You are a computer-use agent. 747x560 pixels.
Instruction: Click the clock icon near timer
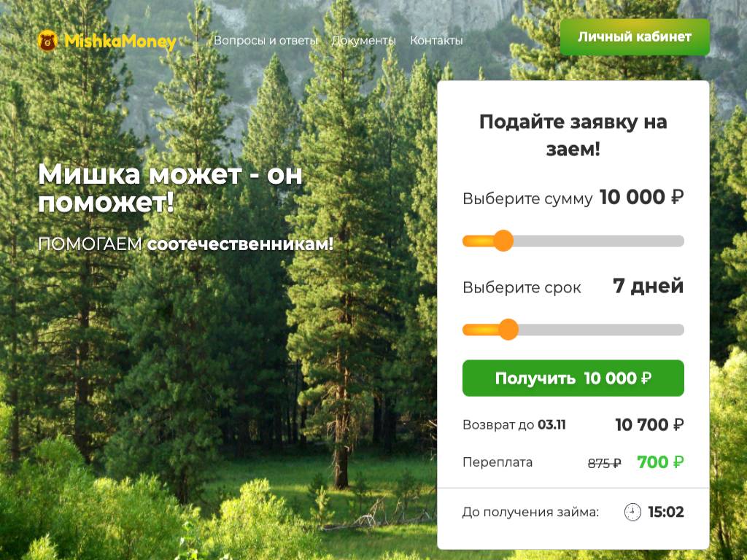pyautogui.click(x=632, y=513)
